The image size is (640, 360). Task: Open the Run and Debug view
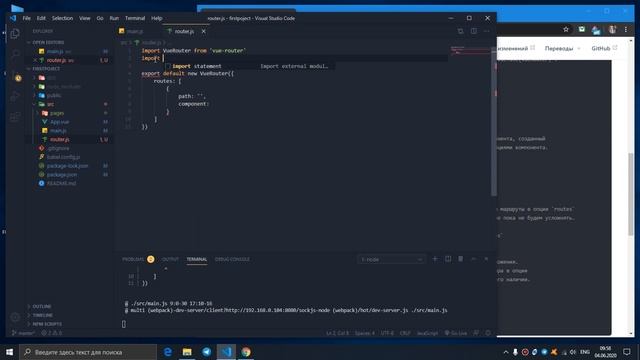[15, 96]
